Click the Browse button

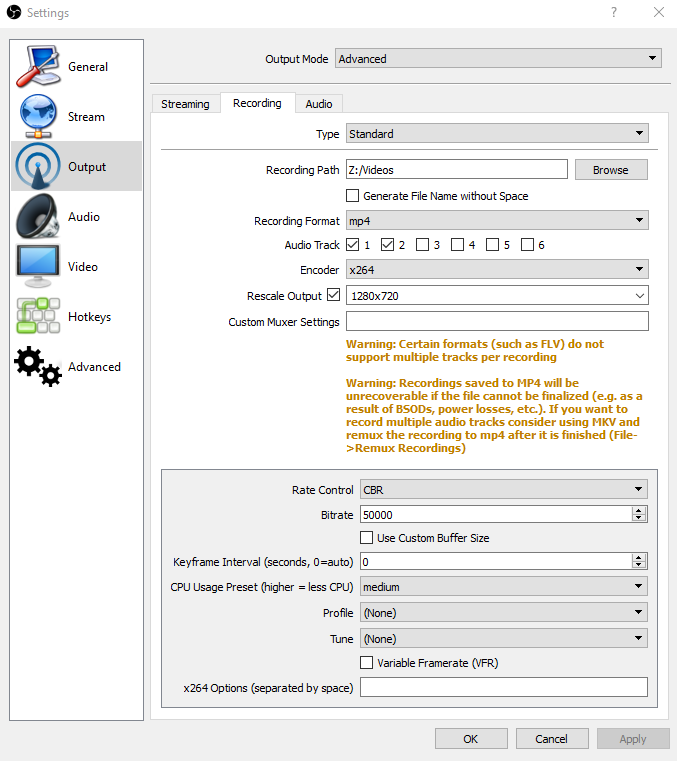611,170
